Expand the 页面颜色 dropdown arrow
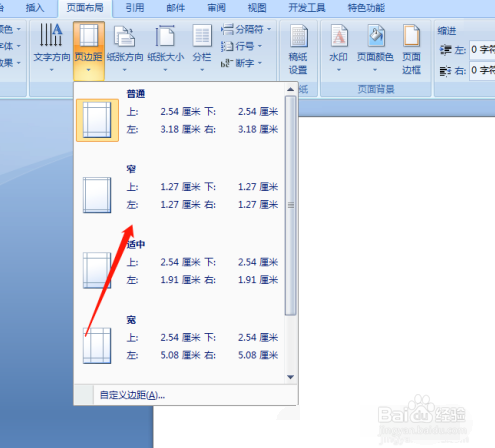Screen dimensions: 495x448 pos(375,70)
